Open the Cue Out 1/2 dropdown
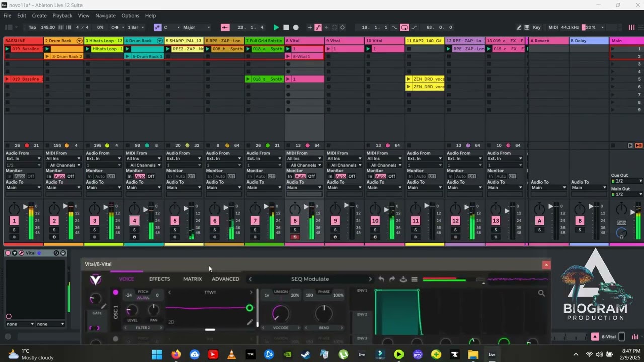The width and height of the screenshot is (644, 362). point(627,181)
